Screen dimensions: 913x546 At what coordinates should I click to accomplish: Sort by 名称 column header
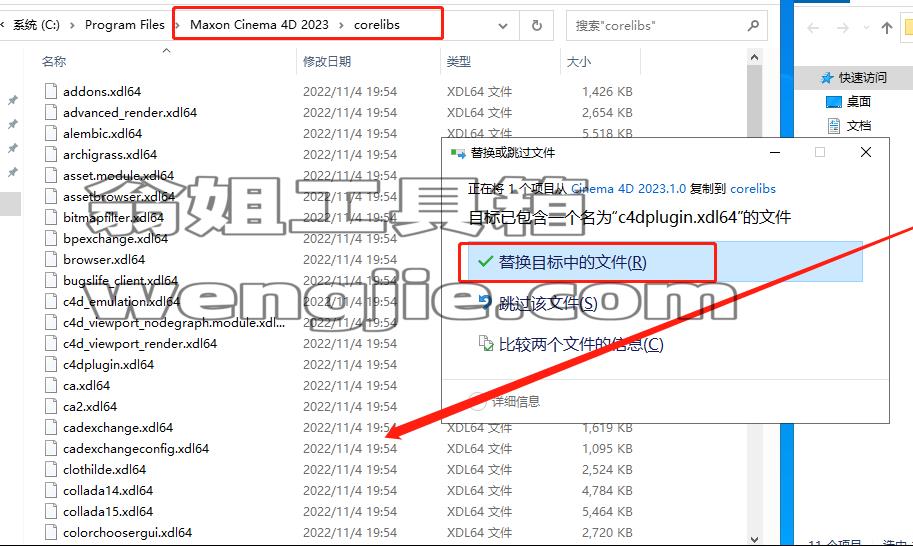54,61
